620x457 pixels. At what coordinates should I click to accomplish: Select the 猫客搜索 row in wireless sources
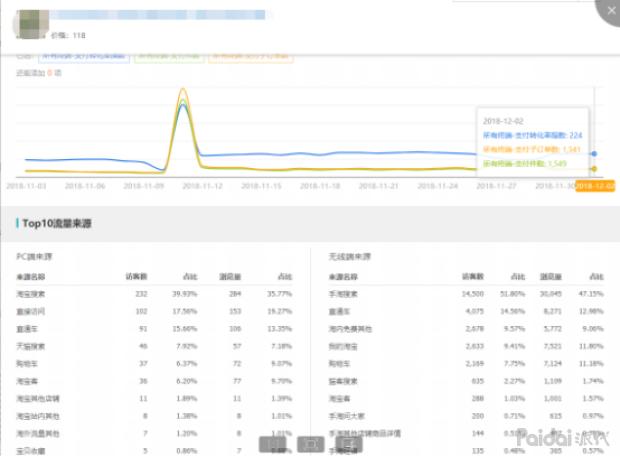tap(466, 381)
